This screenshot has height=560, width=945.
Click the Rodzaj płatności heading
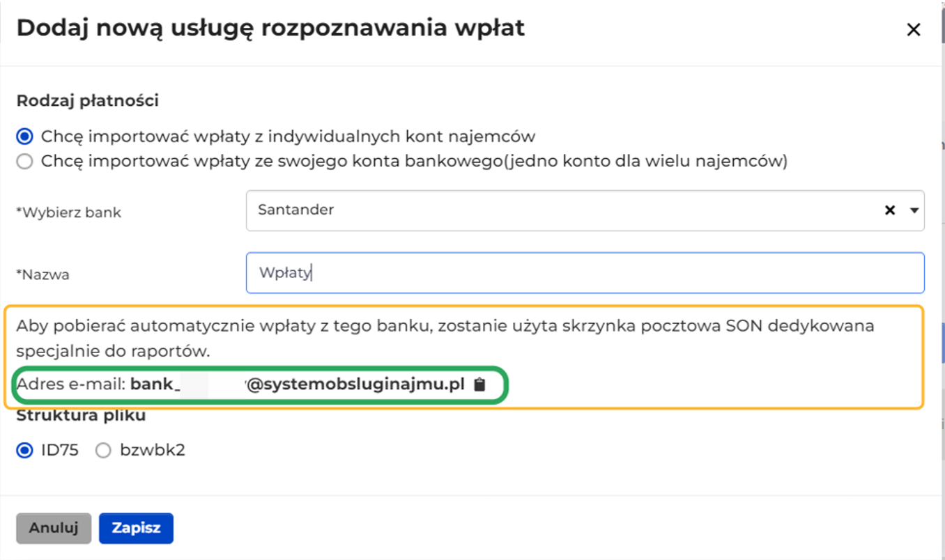point(88,101)
